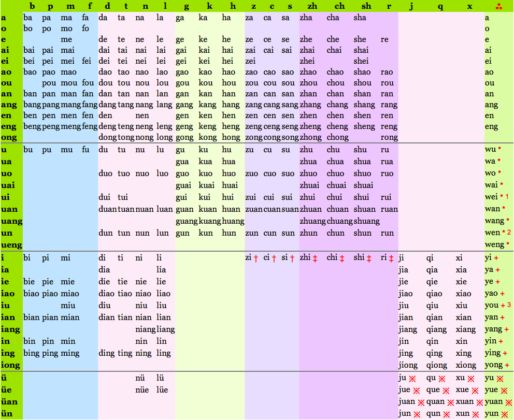Screen dimensions: 514x420
Task: Click the syllable 'lia'
Action: tap(161, 270)
